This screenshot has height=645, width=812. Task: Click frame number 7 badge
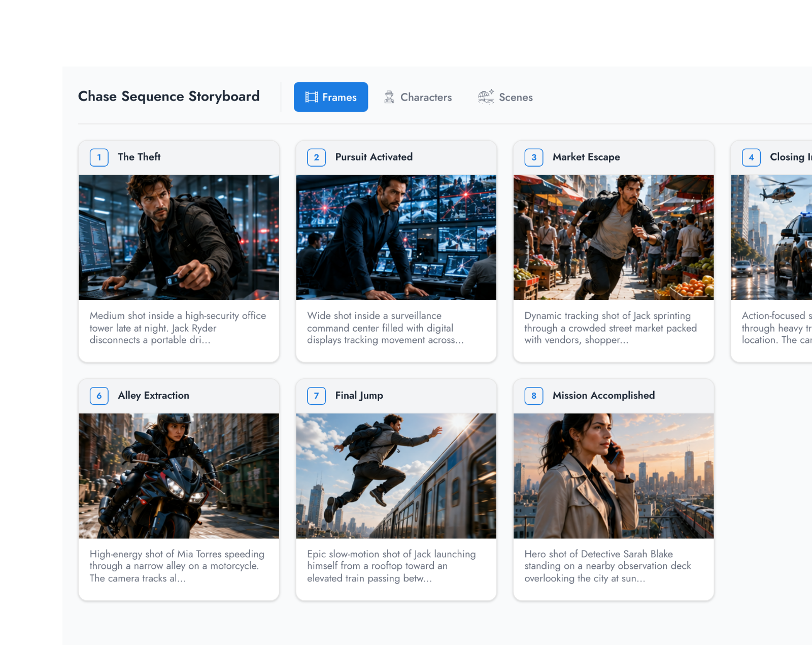click(x=316, y=396)
